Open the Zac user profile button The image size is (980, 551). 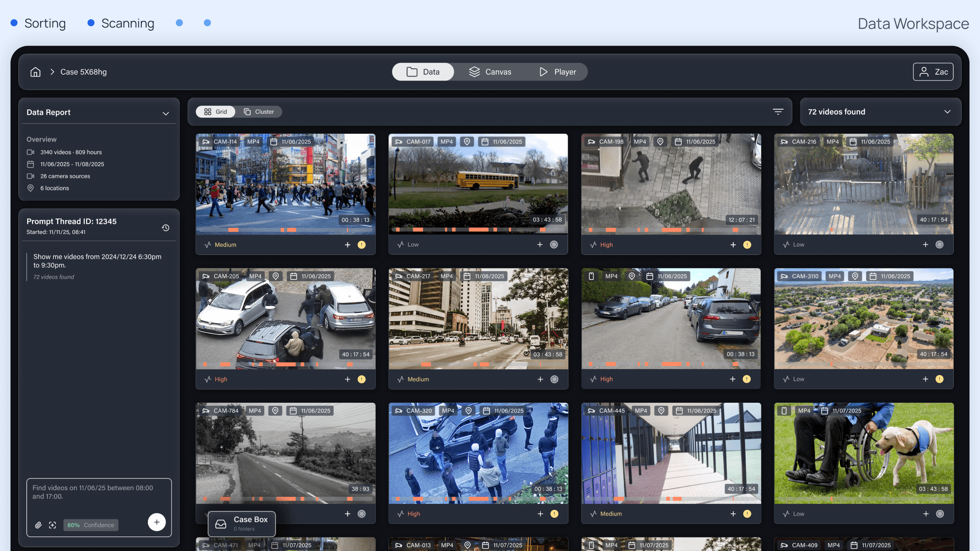click(x=933, y=72)
